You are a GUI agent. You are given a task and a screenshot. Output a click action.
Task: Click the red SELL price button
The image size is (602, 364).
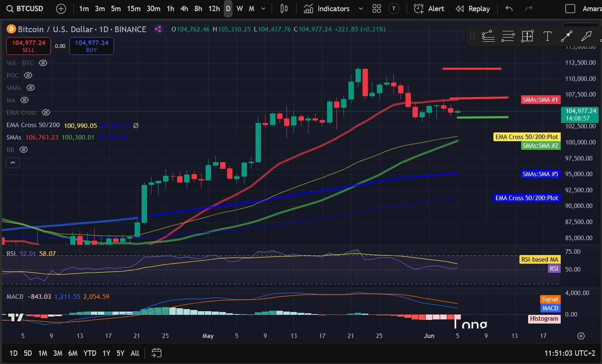(28, 46)
